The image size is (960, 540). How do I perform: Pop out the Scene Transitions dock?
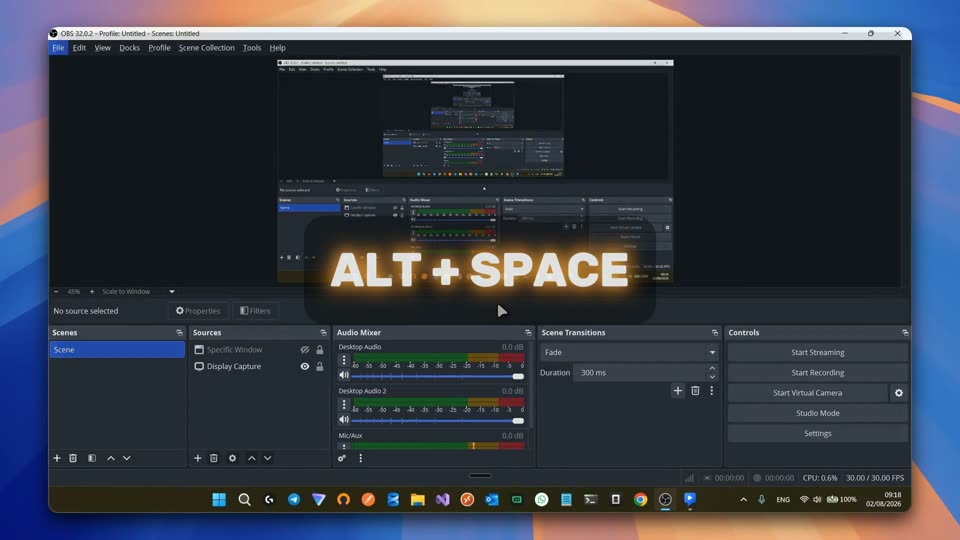pos(714,332)
